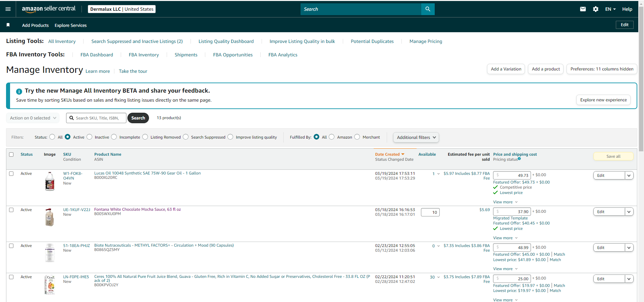Open Fontana Mocha Sauce product thumbnail
This screenshot has height=302, width=644.
coord(50,217)
